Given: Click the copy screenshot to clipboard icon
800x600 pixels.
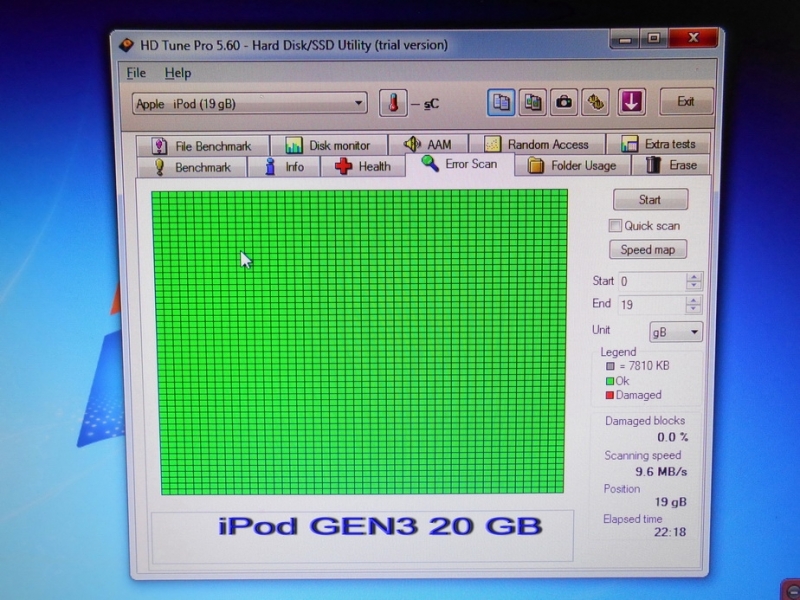Looking at the screenshot, I should 533,102.
